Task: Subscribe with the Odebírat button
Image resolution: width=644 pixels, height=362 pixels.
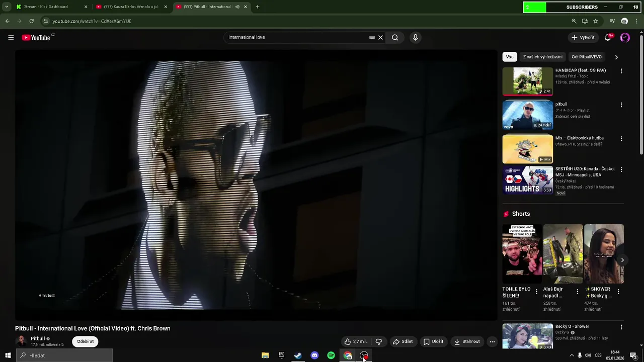Action: (x=85, y=341)
